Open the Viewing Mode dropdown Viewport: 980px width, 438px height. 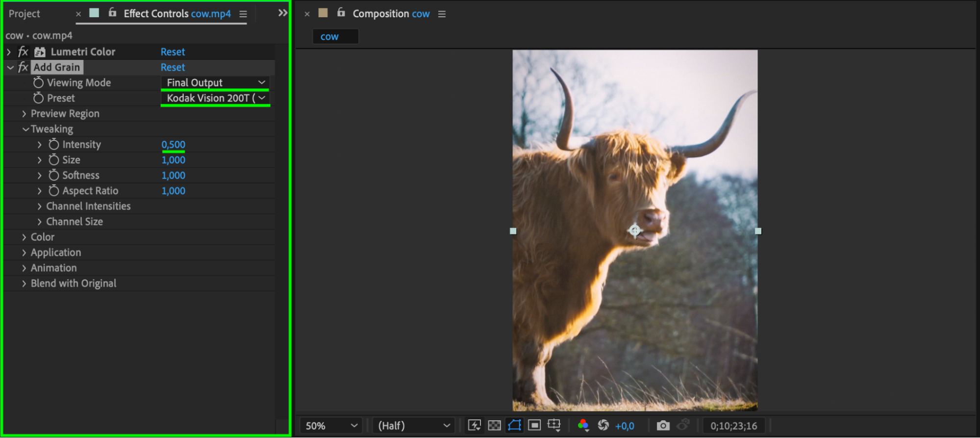(x=215, y=82)
